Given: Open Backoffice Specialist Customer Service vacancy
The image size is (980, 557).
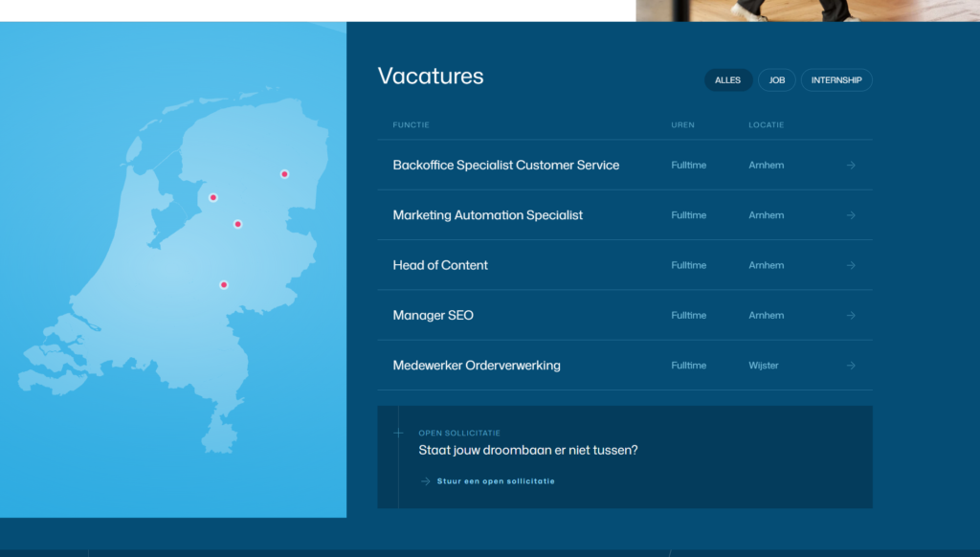Looking at the screenshot, I should (x=505, y=165).
